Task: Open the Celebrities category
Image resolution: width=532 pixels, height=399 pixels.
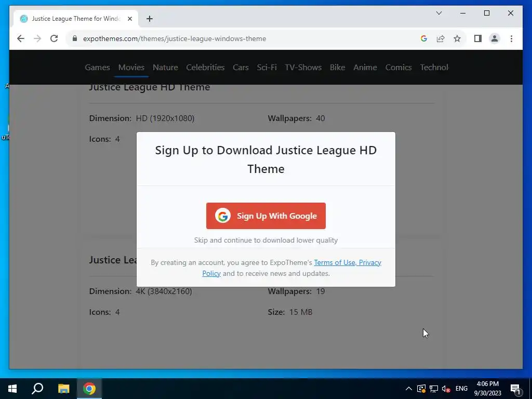Action: click(x=205, y=67)
